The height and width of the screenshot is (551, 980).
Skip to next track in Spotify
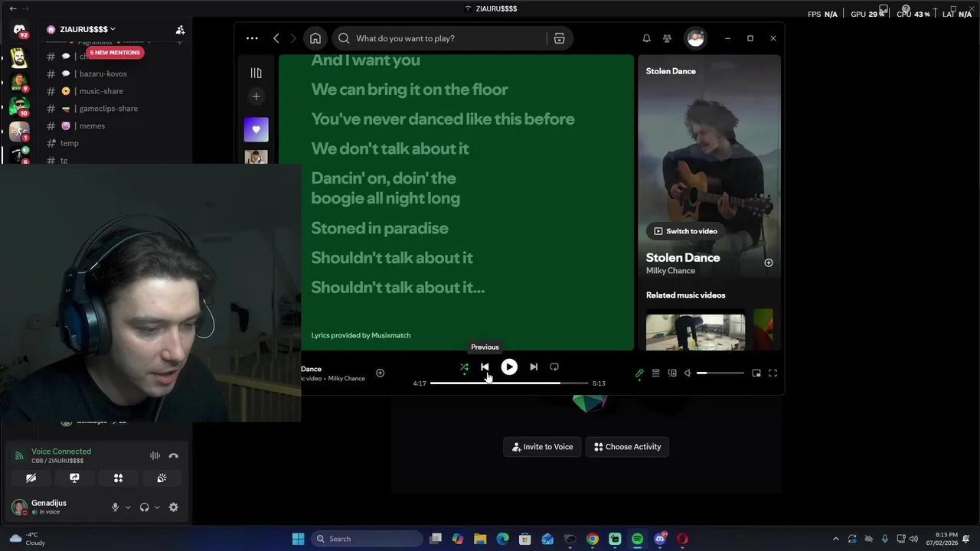[x=534, y=367]
